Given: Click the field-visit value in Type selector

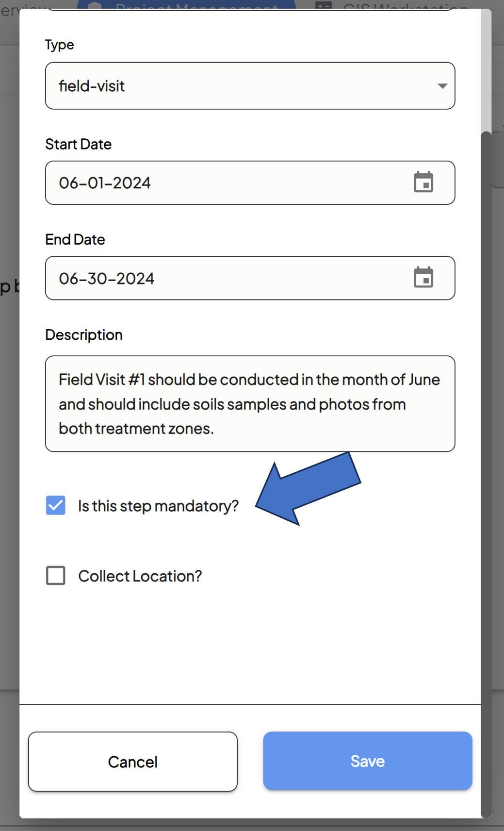Looking at the screenshot, I should pyautogui.click(x=92, y=86).
